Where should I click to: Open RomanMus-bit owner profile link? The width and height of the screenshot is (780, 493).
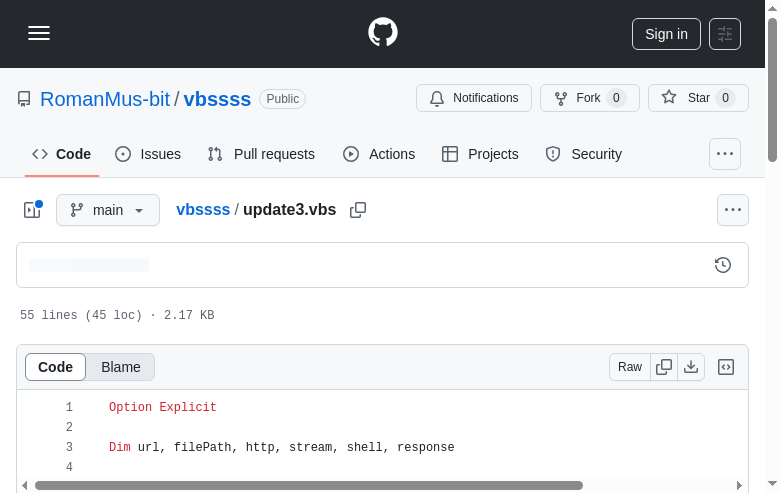click(x=105, y=99)
